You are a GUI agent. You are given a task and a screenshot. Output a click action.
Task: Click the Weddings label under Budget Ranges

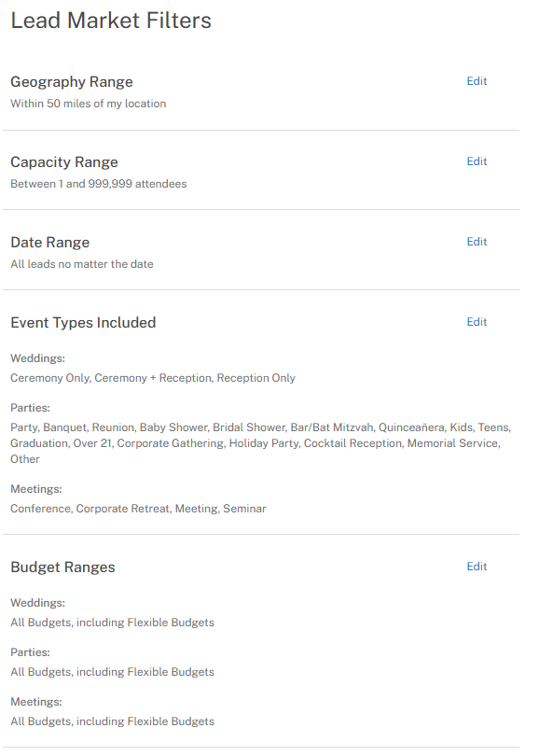35,600
